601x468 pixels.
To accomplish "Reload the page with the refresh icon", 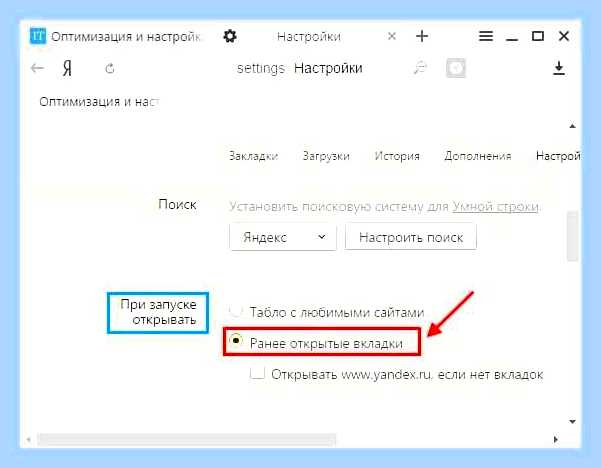I will 110,69.
